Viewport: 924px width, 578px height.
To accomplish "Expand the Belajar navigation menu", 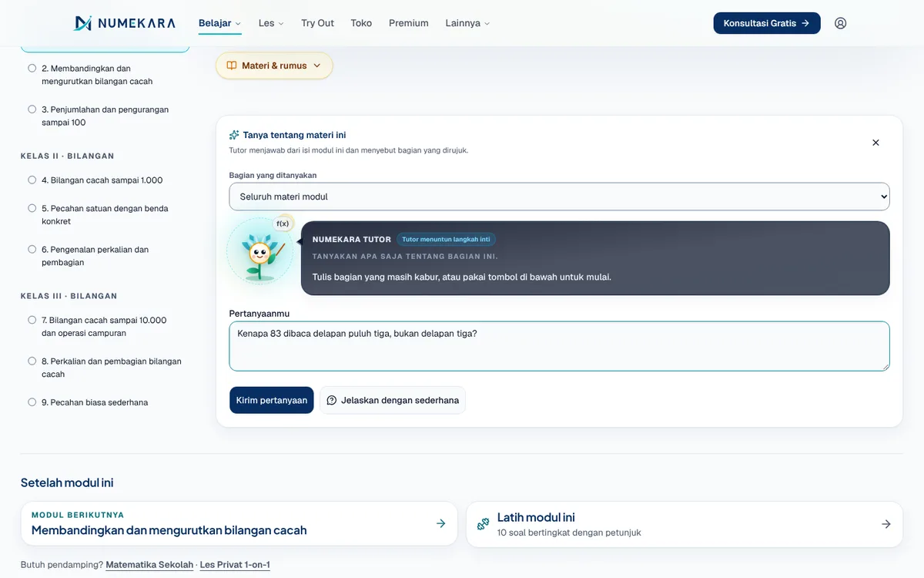I will pos(220,23).
